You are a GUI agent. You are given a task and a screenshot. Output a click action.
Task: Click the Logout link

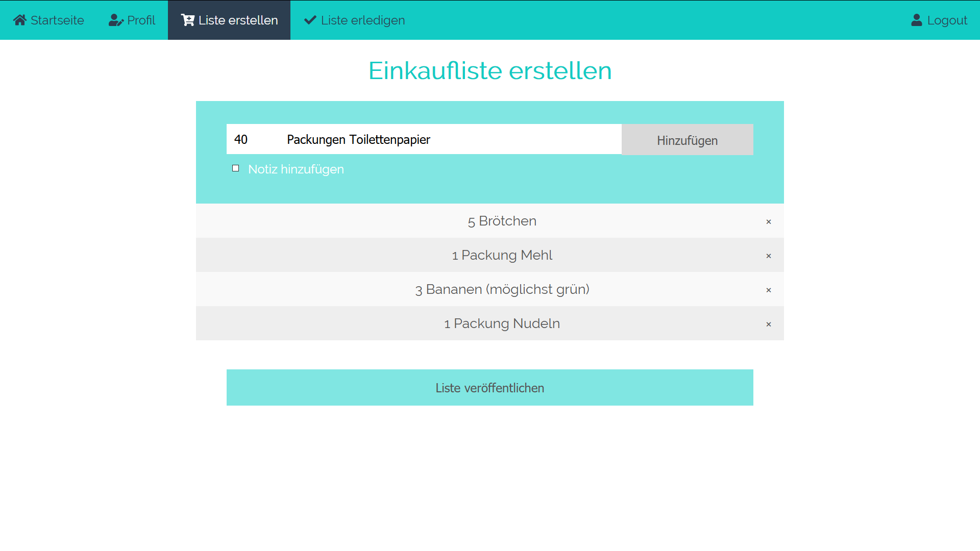click(x=947, y=20)
